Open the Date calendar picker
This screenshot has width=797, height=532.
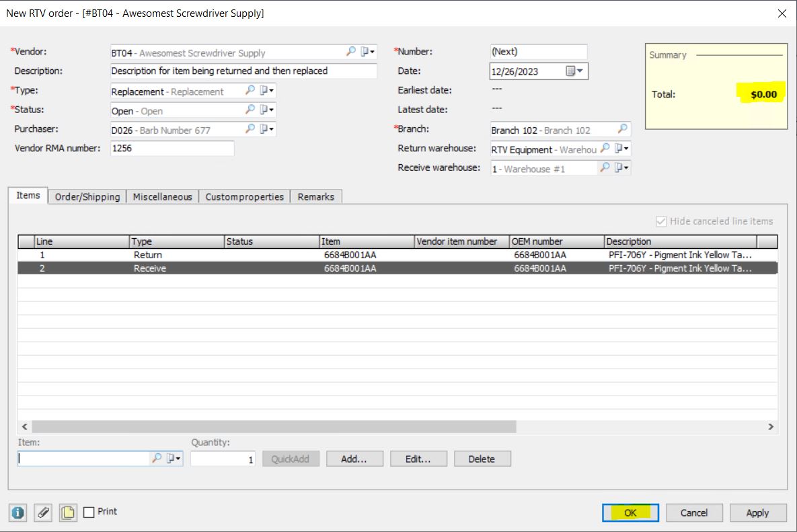[574, 71]
